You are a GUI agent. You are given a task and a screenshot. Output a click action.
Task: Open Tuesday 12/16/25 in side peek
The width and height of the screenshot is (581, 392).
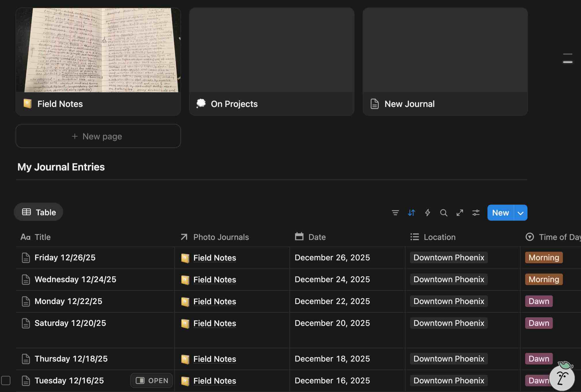point(151,380)
